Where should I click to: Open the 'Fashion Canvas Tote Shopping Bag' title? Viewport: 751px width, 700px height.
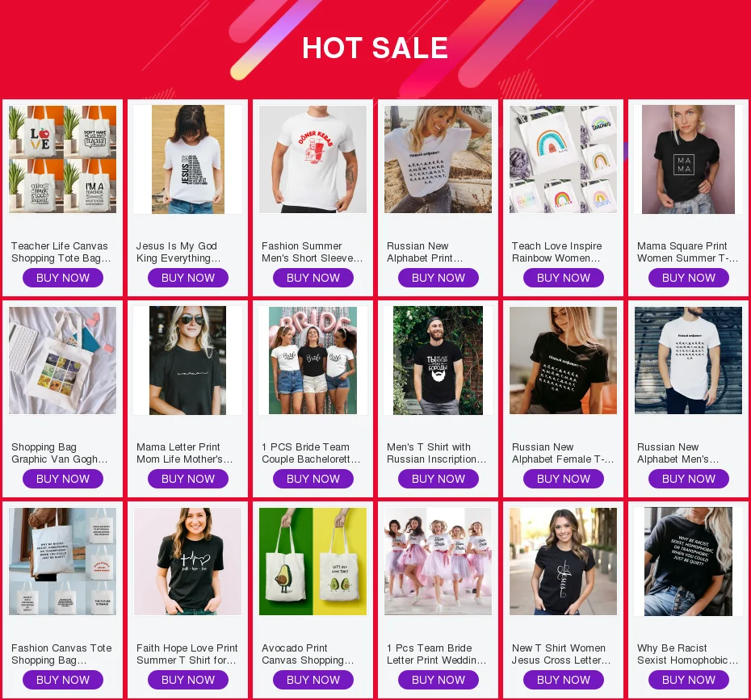(61, 654)
